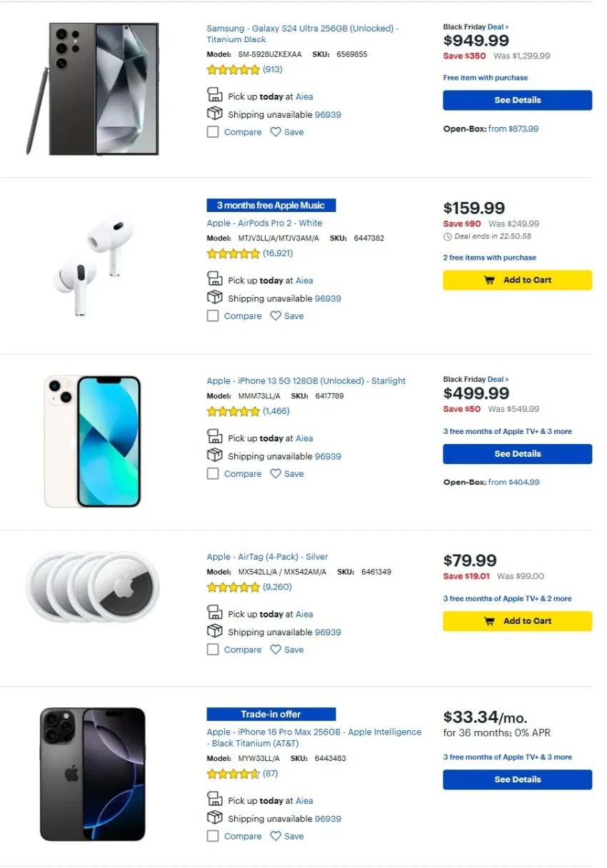Click the star rating for AirPods Pro 2
This screenshot has width=607, height=868.
[234, 253]
